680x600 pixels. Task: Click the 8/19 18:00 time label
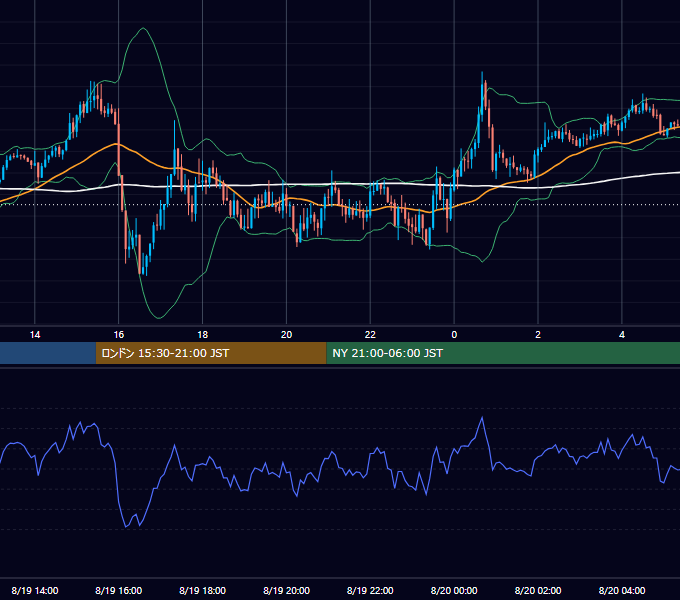pyautogui.click(x=203, y=590)
